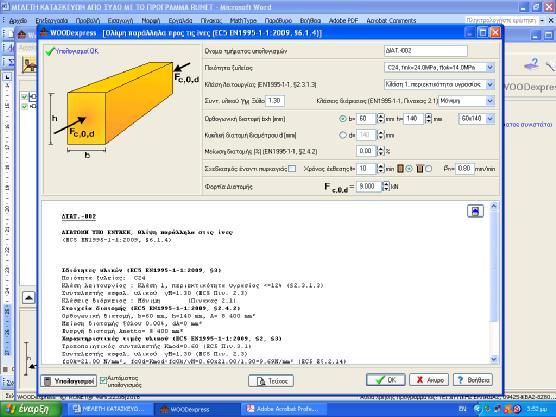The height and width of the screenshot is (417, 556).
Task: Click the calculation name field ΔΙΑΤ.-002
Action: point(426,51)
